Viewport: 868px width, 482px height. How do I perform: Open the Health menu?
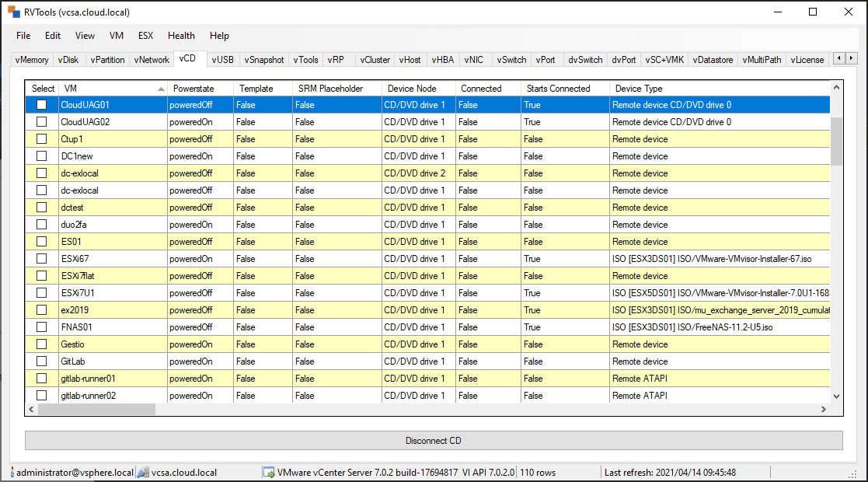pyautogui.click(x=181, y=36)
